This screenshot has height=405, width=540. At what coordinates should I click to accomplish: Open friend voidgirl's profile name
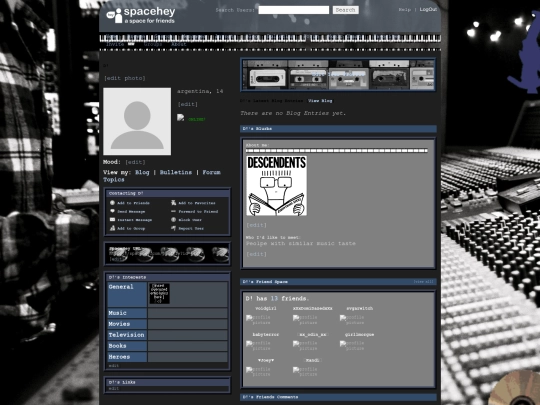pyautogui.click(x=266, y=309)
